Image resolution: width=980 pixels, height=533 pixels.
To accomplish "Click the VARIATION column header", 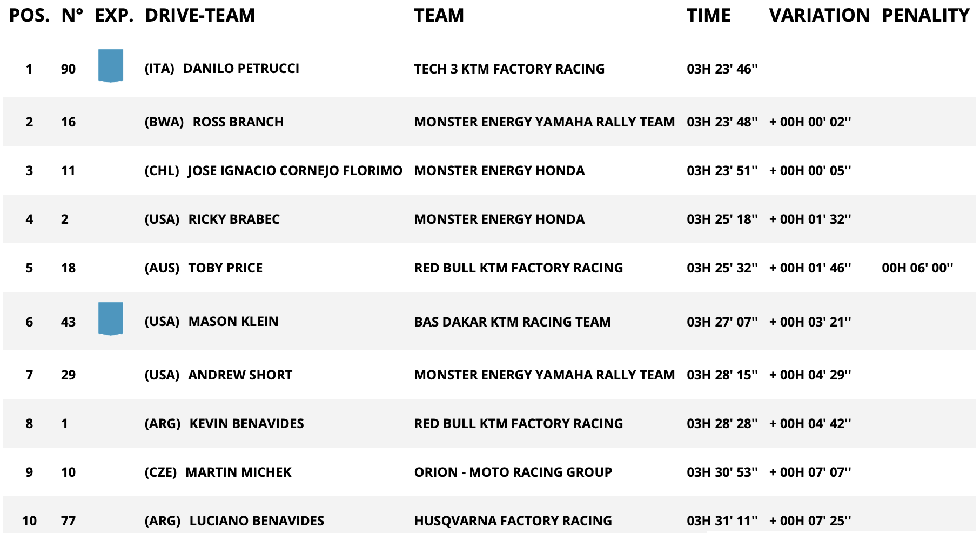I will tap(819, 15).
